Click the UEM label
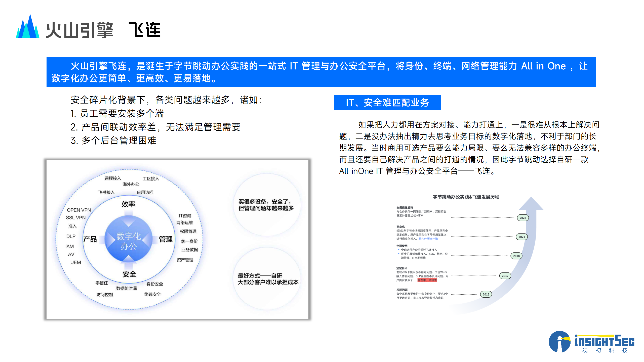Screen dimensions: 644x362 (75, 262)
